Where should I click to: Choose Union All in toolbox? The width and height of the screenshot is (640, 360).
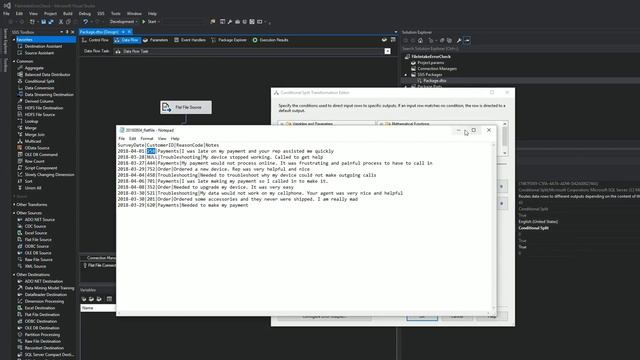coord(33,188)
